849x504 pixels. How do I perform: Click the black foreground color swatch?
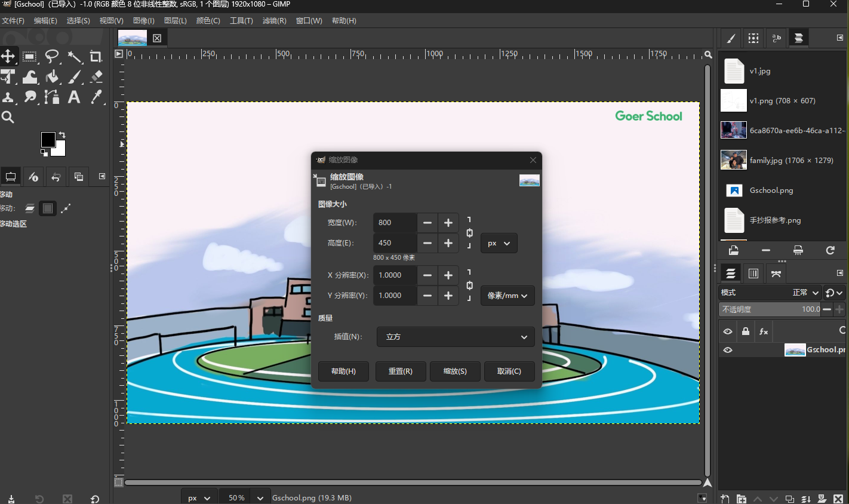click(x=48, y=140)
